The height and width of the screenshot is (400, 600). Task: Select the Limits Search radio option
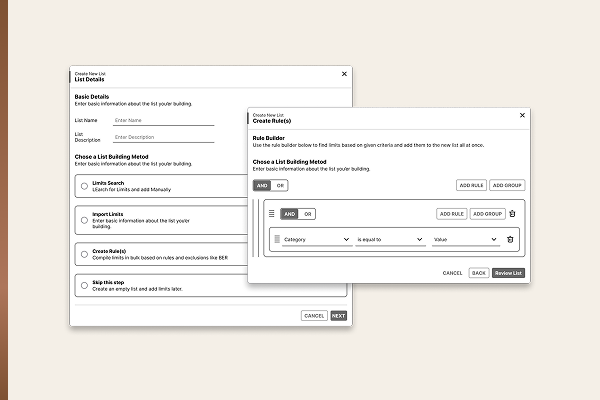point(83,186)
